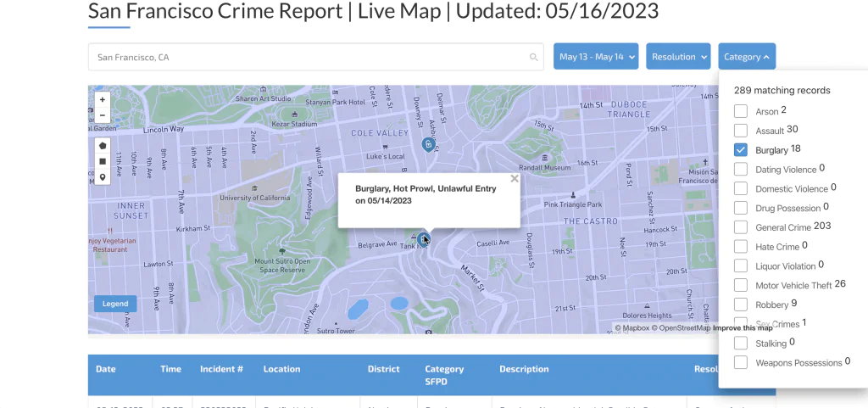Screen dimensions: 868x408
Task: Click the Randall Museum map label
Action: [545, 168]
